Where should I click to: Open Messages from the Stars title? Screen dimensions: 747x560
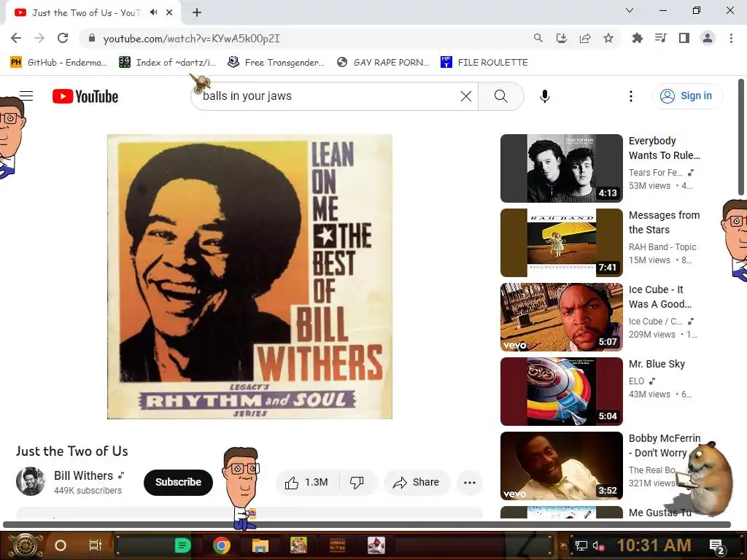click(x=664, y=222)
